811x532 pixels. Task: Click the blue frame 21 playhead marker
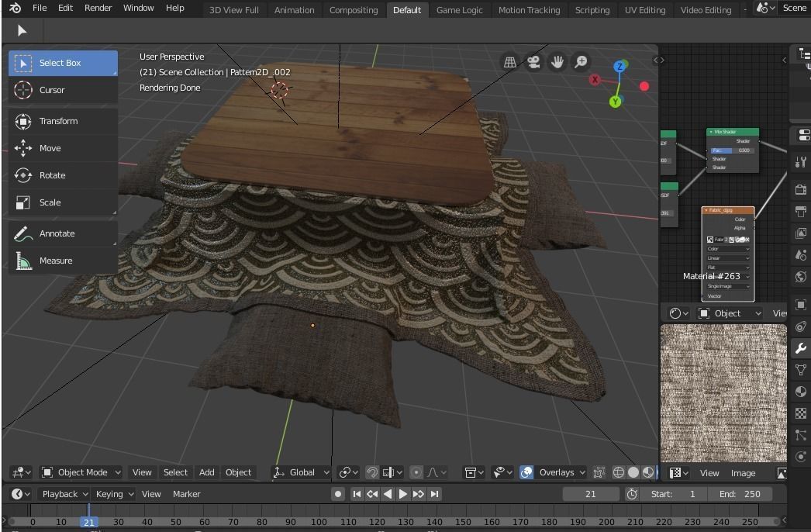pos(89,522)
